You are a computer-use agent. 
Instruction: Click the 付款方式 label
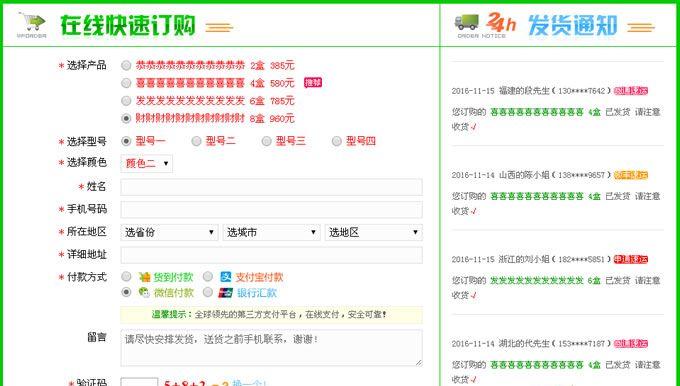click(86, 277)
